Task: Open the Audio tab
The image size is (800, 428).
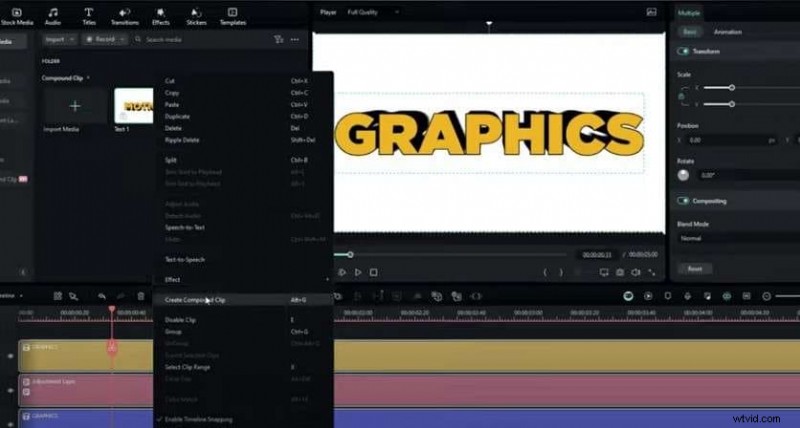Action: click(x=53, y=16)
